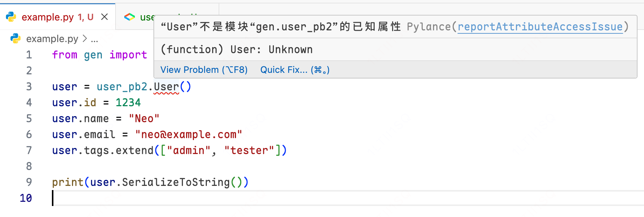Expand the breadcrumb chevron after example.py

pyautogui.click(x=85, y=39)
